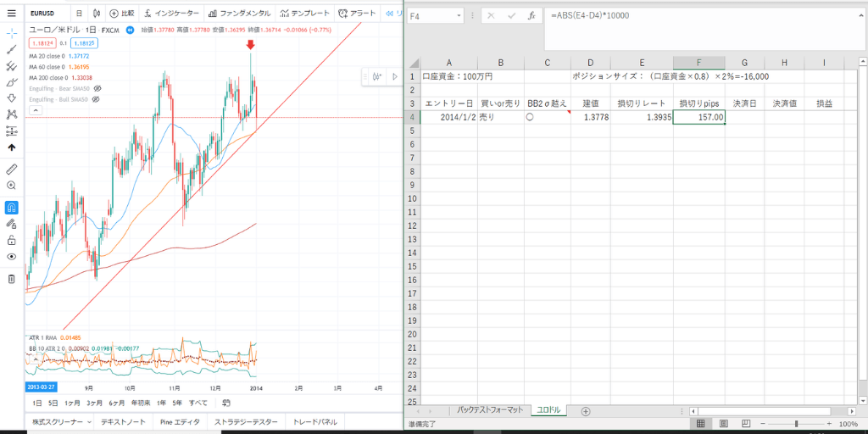This screenshot has width=868, height=434.
Task: Click the Excel zoom in plus button
Action: pyautogui.click(x=829, y=424)
